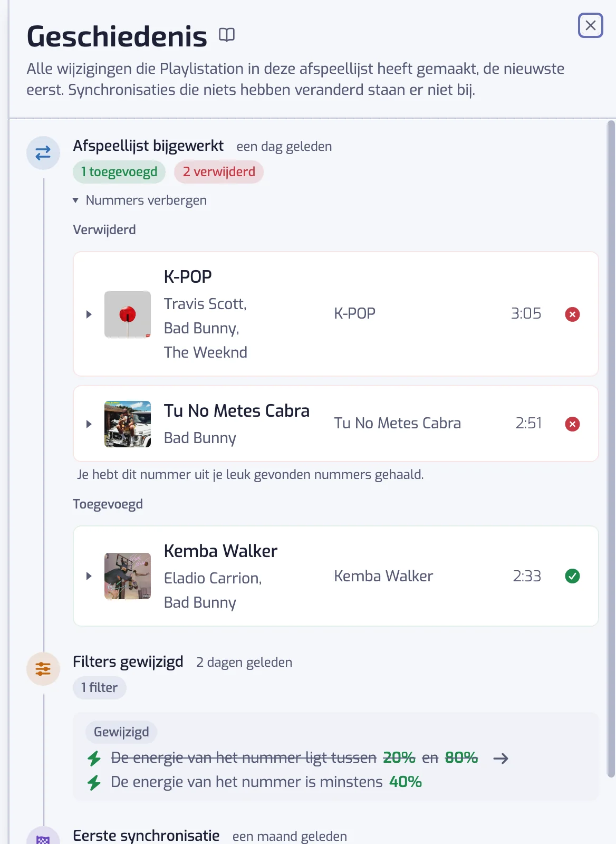Click the Kemba Walker album name

383,576
